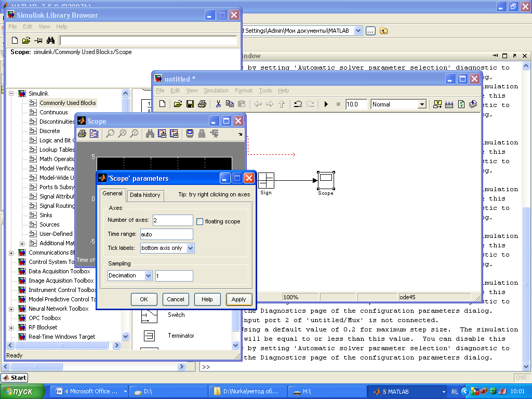532x399 pixels.
Task: Open model icon in Library Browser toolbar
Action: (x=26, y=41)
